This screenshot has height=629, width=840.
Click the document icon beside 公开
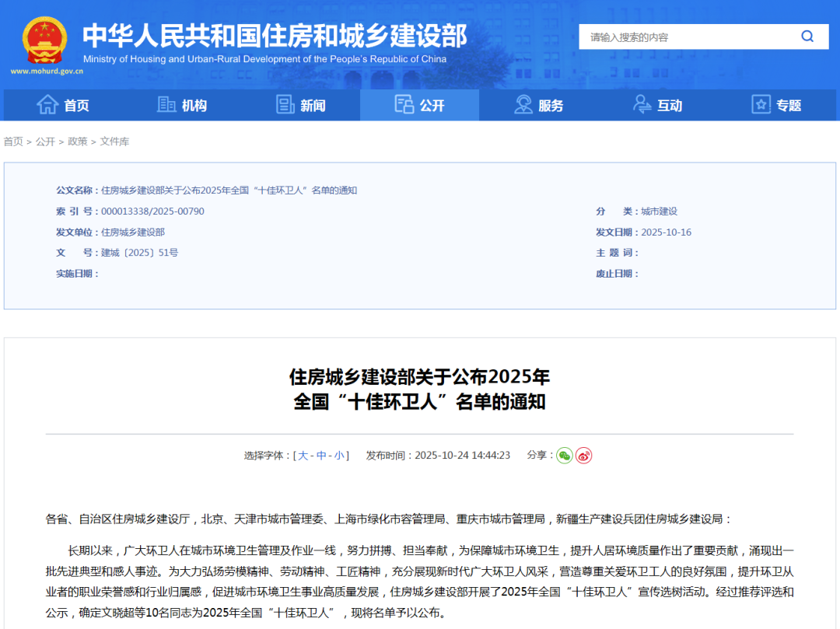[x=404, y=104]
